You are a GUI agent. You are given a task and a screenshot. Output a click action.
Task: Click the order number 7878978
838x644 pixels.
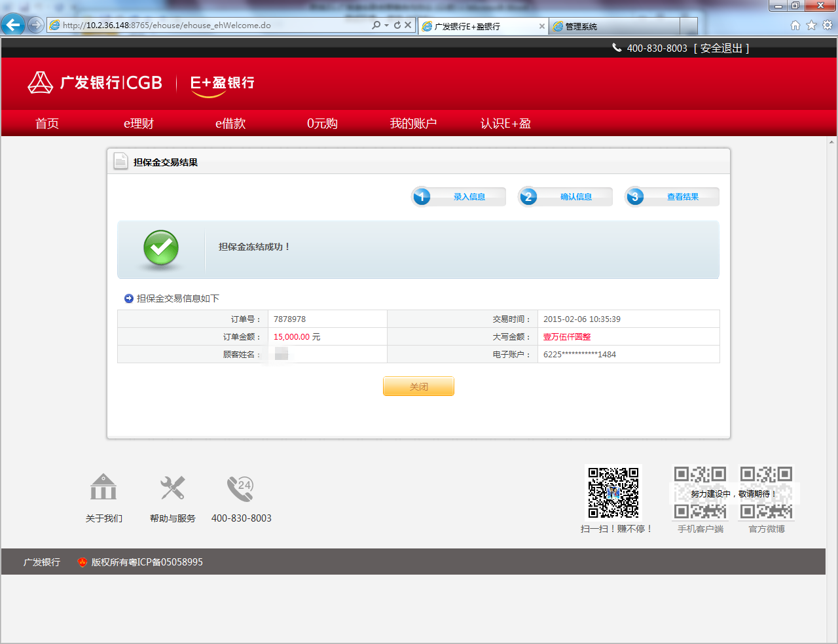pyautogui.click(x=289, y=319)
